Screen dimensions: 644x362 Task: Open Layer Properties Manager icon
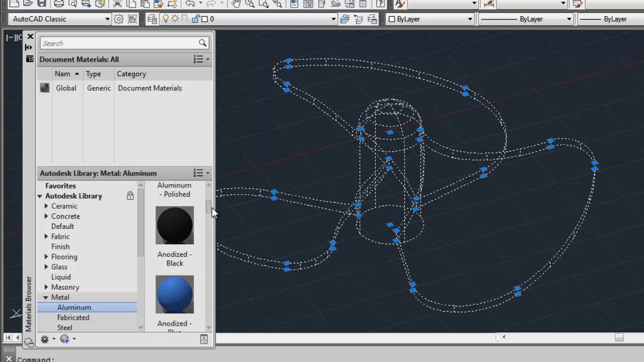click(x=152, y=19)
